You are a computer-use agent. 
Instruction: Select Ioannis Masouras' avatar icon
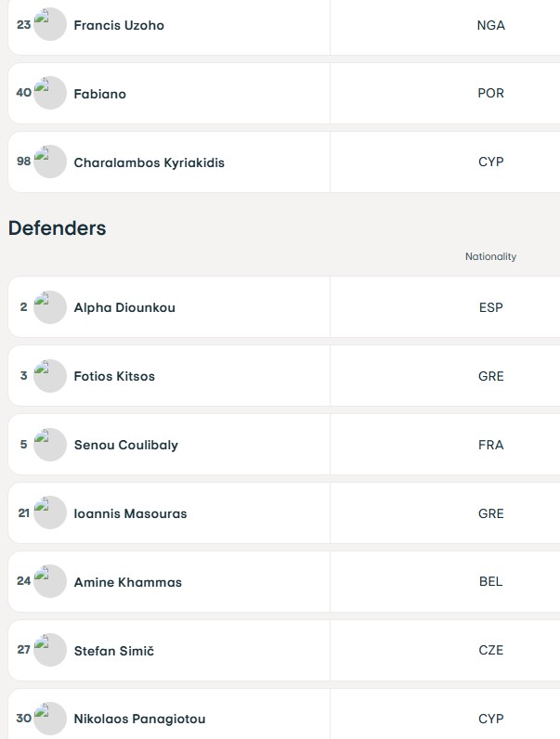point(50,512)
